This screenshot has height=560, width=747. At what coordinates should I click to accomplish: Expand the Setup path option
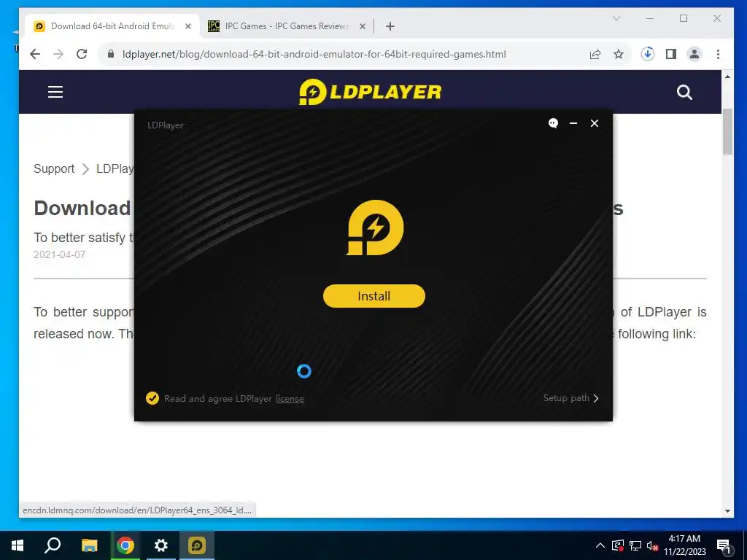click(x=570, y=398)
